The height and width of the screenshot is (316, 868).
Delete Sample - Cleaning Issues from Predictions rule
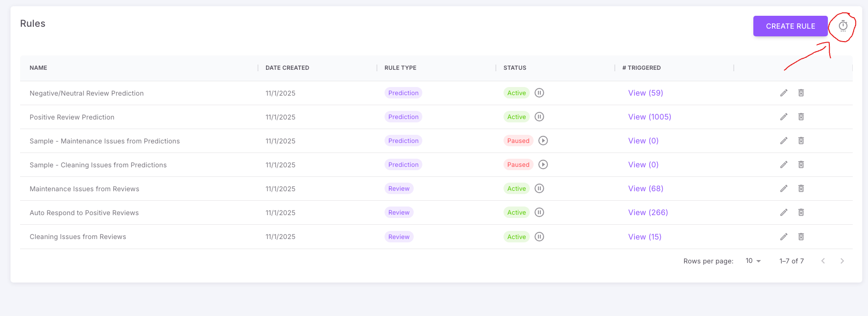pyautogui.click(x=801, y=164)
